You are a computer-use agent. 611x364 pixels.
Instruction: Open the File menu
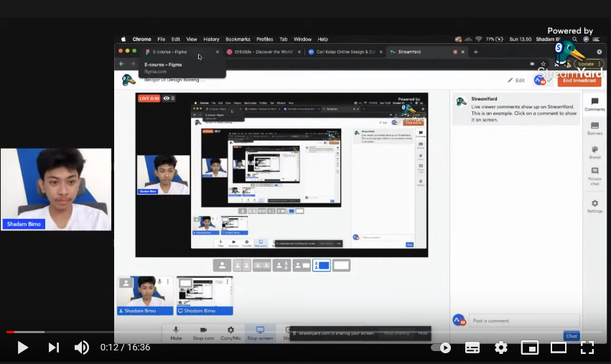pyautogui.click(x=162, y=39)
